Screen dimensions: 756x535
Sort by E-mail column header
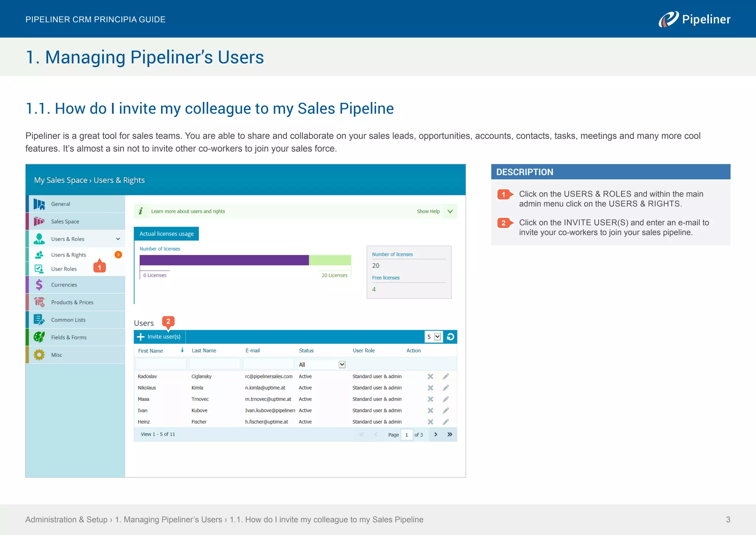(252, 350)
